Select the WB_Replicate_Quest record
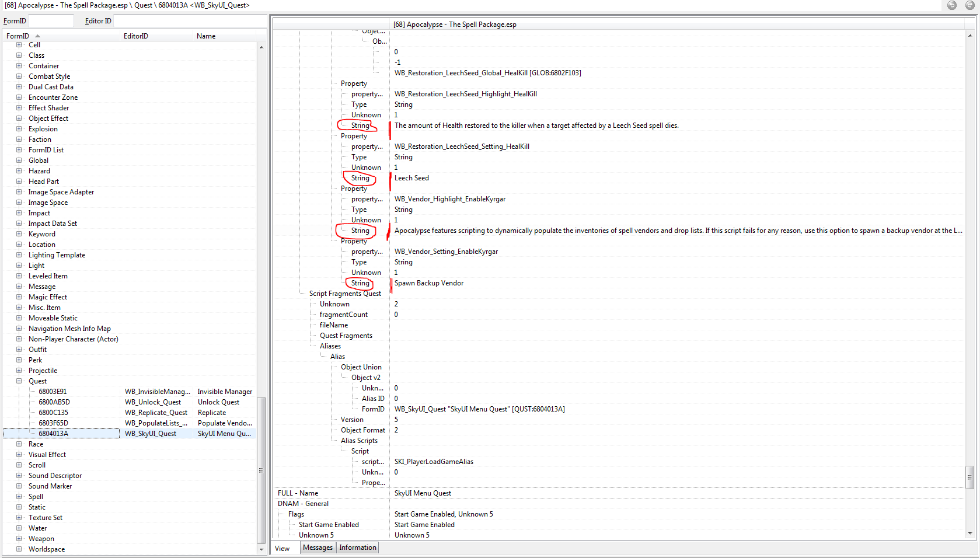This screenshot has width=980, height=558. tap(156, 413)
